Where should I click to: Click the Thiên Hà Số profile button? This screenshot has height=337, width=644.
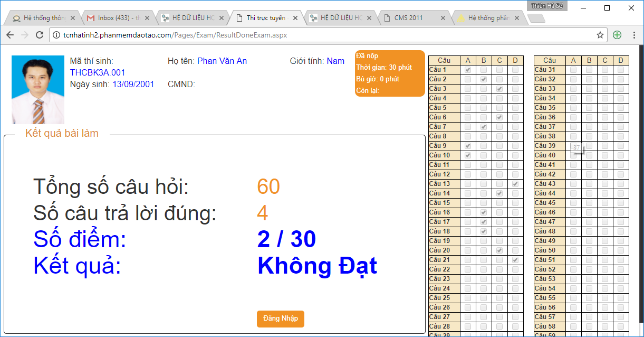point(547,6)
